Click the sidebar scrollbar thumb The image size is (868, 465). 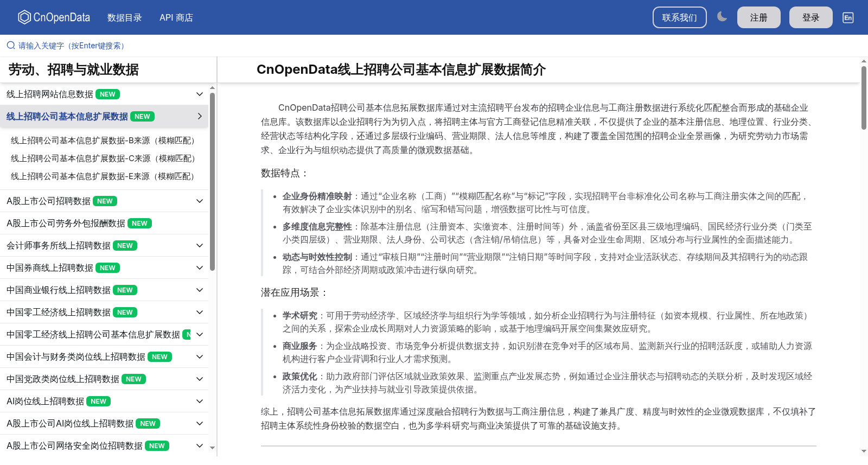tap(212, 181)
